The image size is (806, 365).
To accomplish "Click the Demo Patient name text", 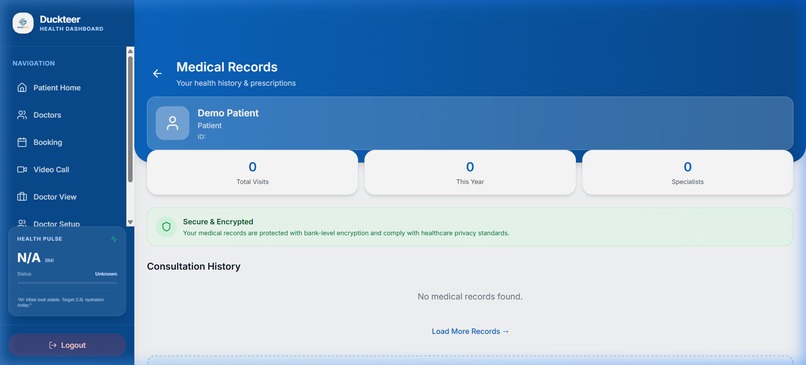I will 228,113.
